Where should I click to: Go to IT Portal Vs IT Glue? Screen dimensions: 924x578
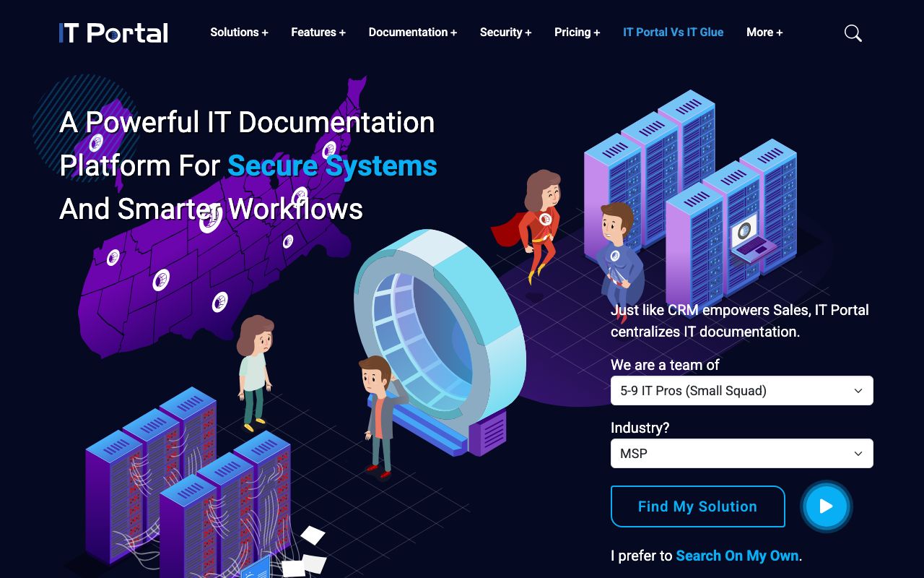click(674, 33)
